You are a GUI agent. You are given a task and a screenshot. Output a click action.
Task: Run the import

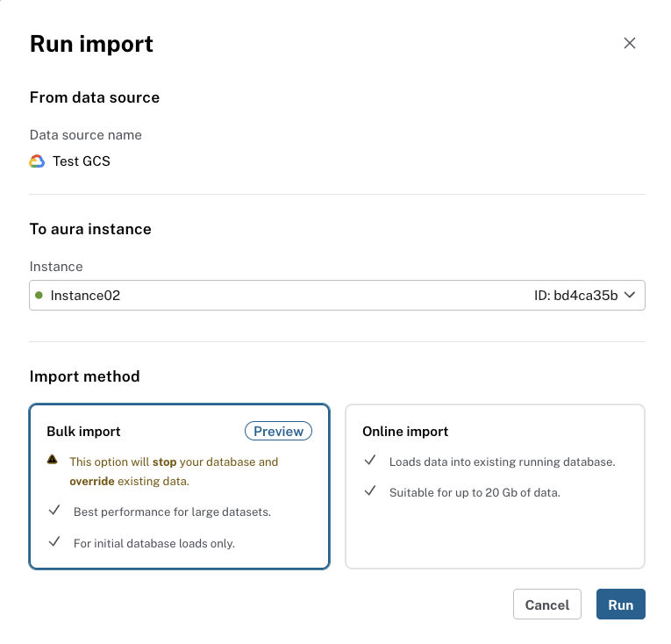click(621, 605)
